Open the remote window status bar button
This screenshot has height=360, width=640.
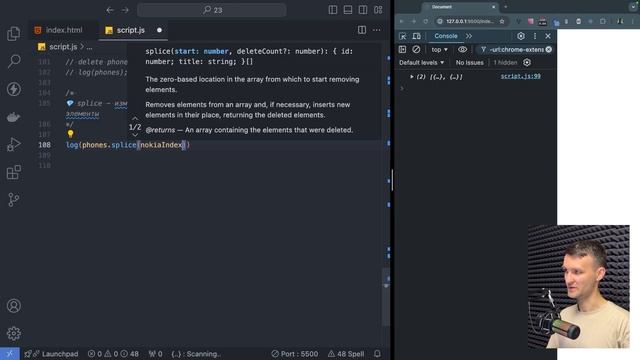[x=10, y=354]
